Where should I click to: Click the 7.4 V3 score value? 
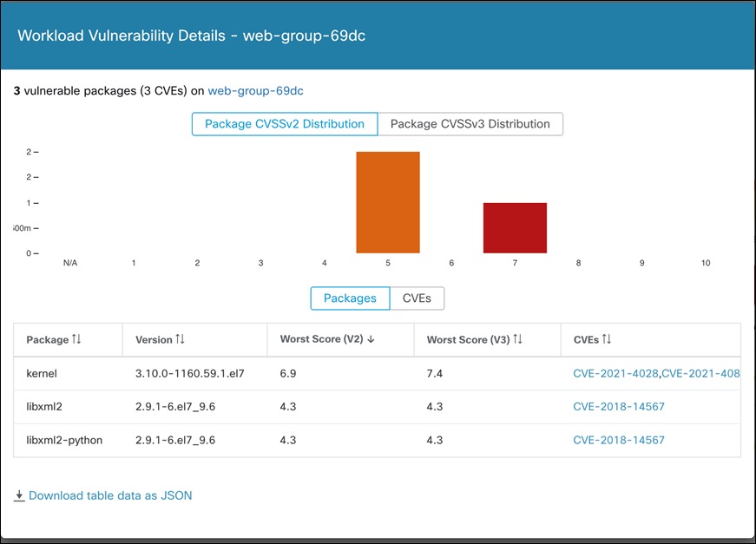click(434, 373)
